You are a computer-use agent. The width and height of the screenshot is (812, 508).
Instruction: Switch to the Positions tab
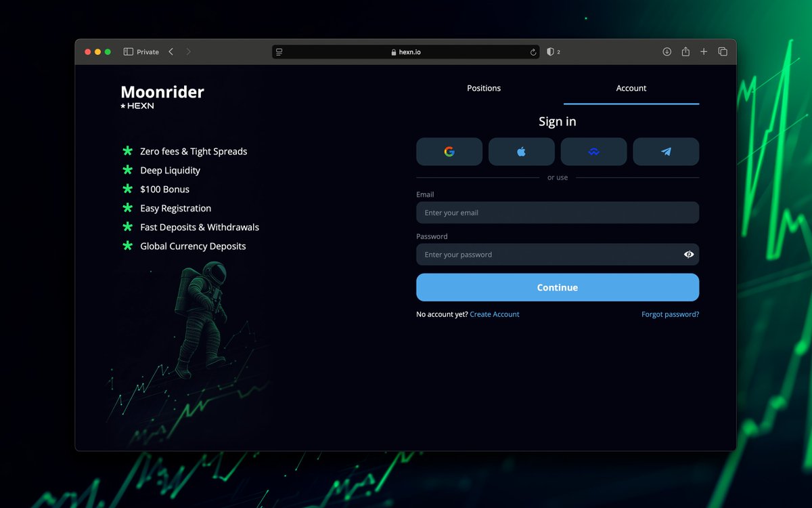(484, 88)
